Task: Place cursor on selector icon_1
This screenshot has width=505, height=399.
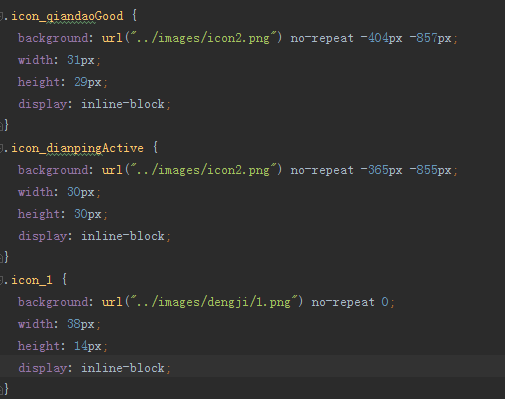Action: pos(32,280)
